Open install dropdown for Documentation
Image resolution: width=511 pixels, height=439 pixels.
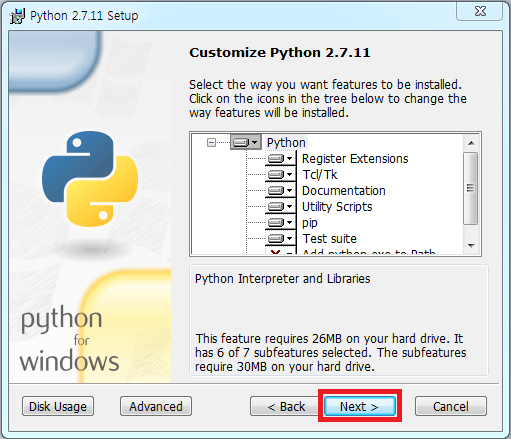point(280,190)
